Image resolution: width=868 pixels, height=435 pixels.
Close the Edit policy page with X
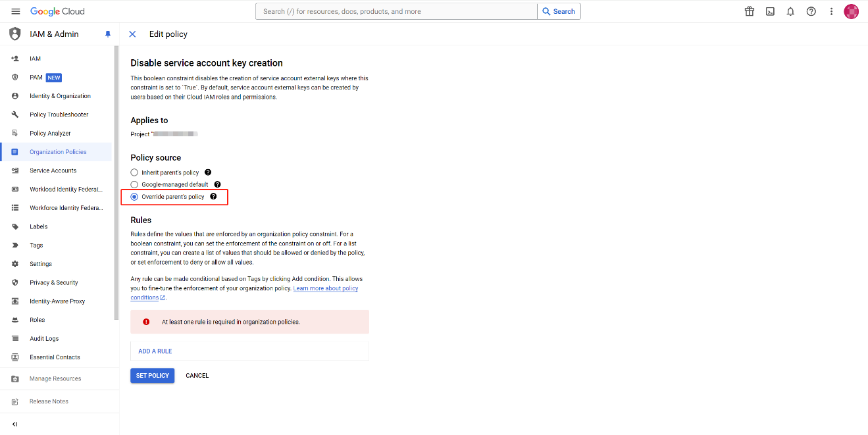click(x=132, y=34)
